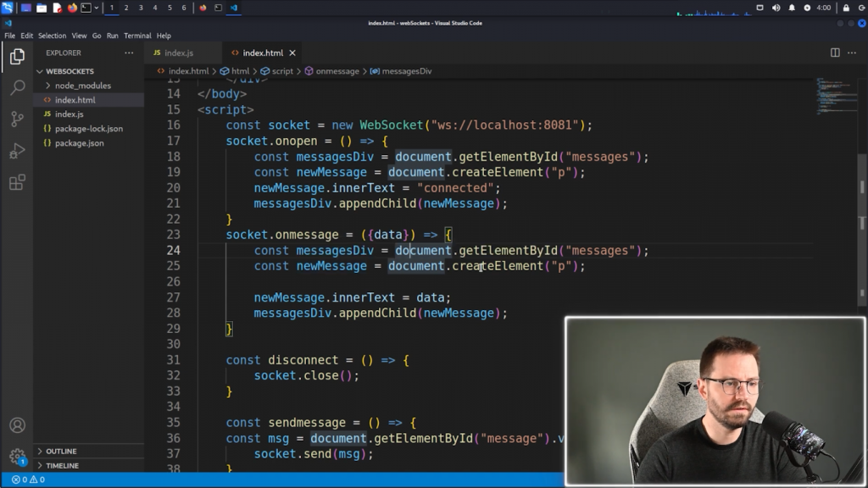Close the index.html tab
868x488 pixels.
pos(292,53)
